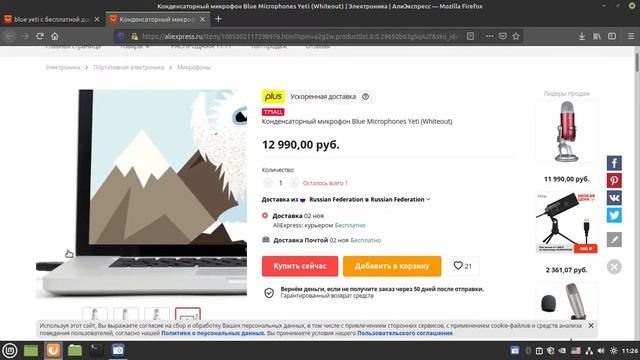Save page to Pocket icon
This screenshot has width=640, height=360.
click(503, 36)
